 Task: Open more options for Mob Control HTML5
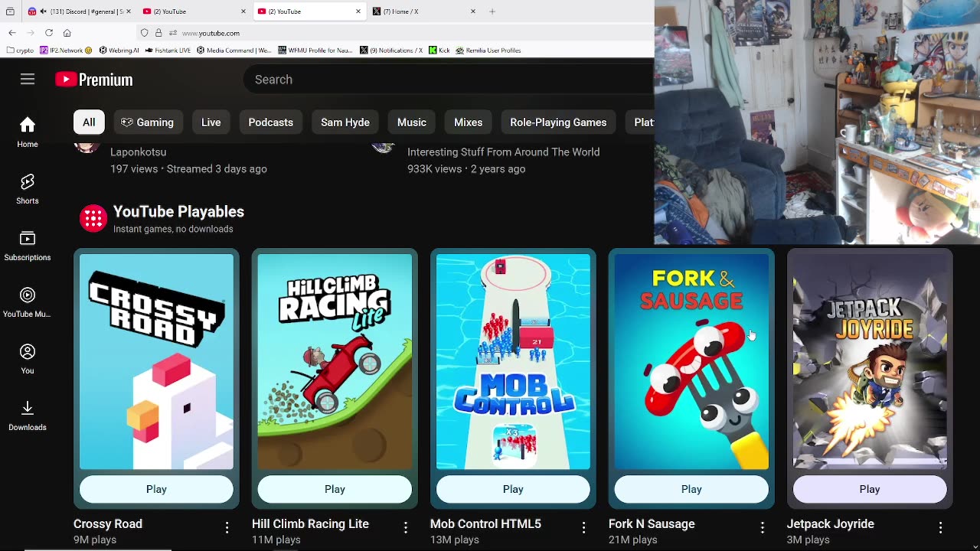coord(583,527)
